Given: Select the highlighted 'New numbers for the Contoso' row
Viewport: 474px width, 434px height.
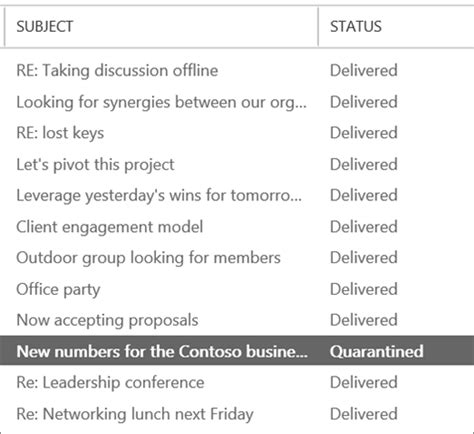Looking at the screenshot, I should coord(237,351).
